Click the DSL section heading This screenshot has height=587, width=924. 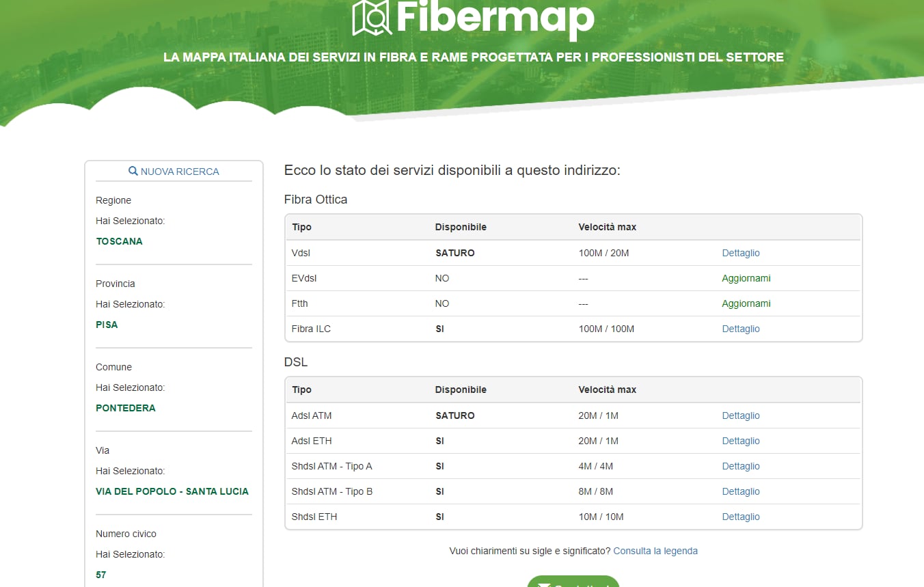point(296,362)
